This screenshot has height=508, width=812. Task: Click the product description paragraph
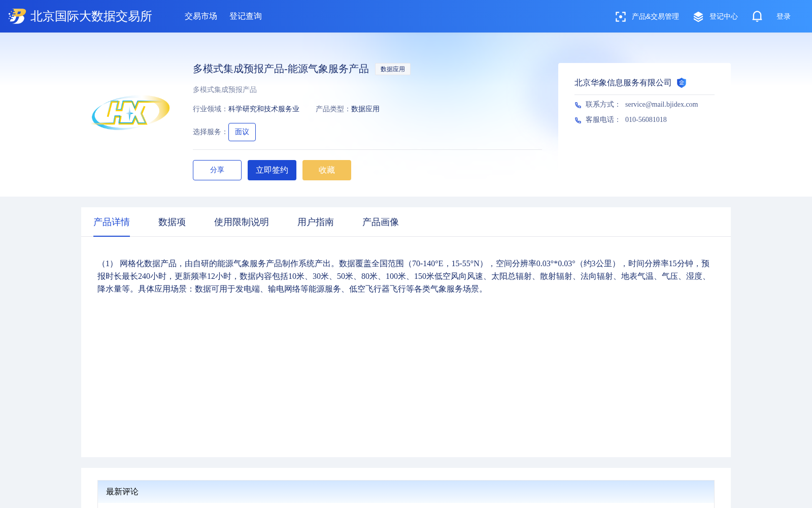(x=405, y=276)
